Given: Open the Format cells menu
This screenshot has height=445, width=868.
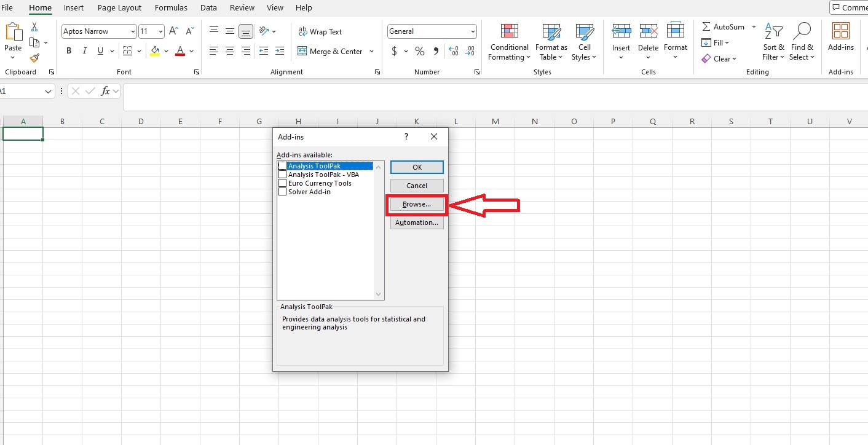Looking at the screenshot, I should pos(676,42).
